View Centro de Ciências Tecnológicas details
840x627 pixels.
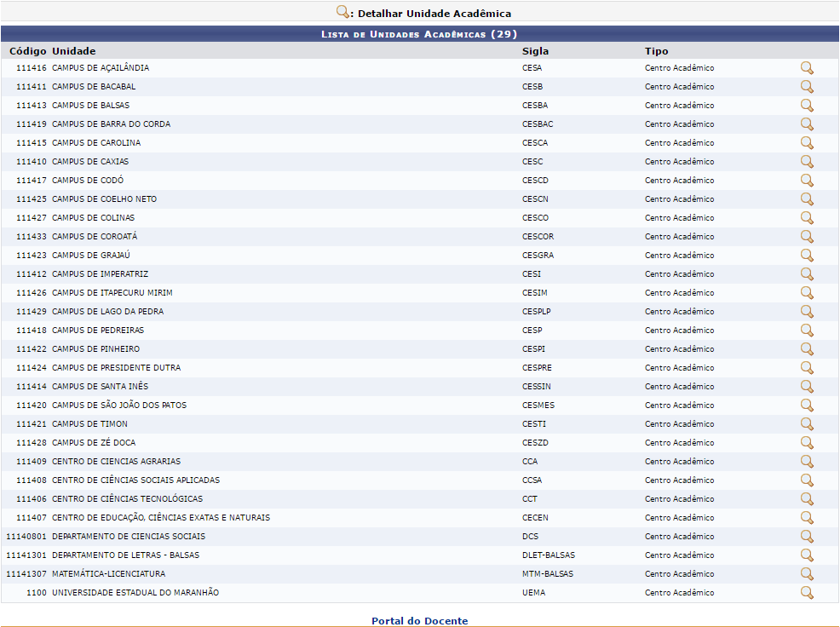pyautogui.click(x=806, y=499)
